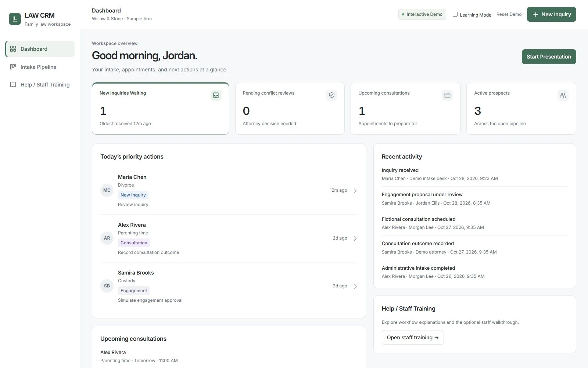The image size is (588, 368).
Task: Click Record consultation outcome text
Action: (x=148, y=252)
